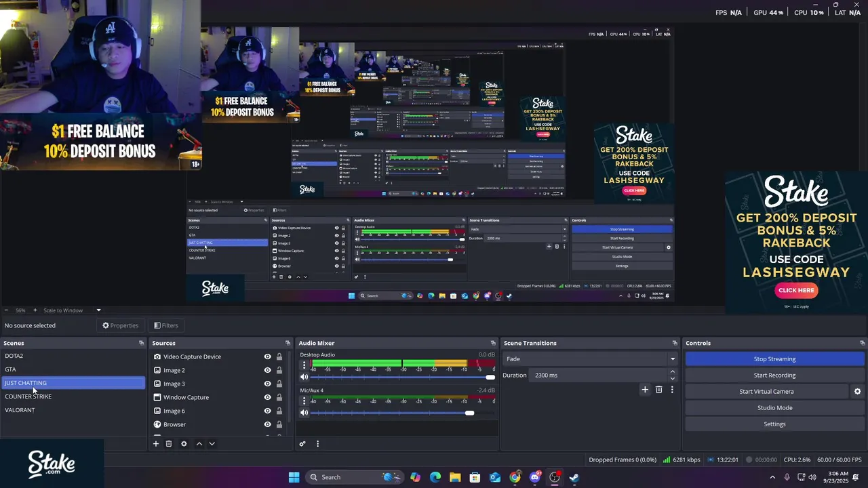
Task: Select the GTA scene
Action: point(73,369)
